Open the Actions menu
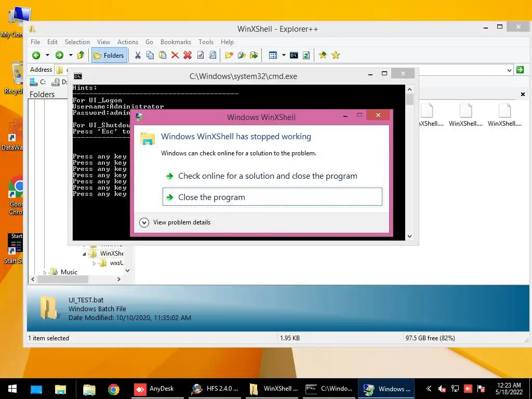Screen dimensions: 532x399 (x=128, y=42)
